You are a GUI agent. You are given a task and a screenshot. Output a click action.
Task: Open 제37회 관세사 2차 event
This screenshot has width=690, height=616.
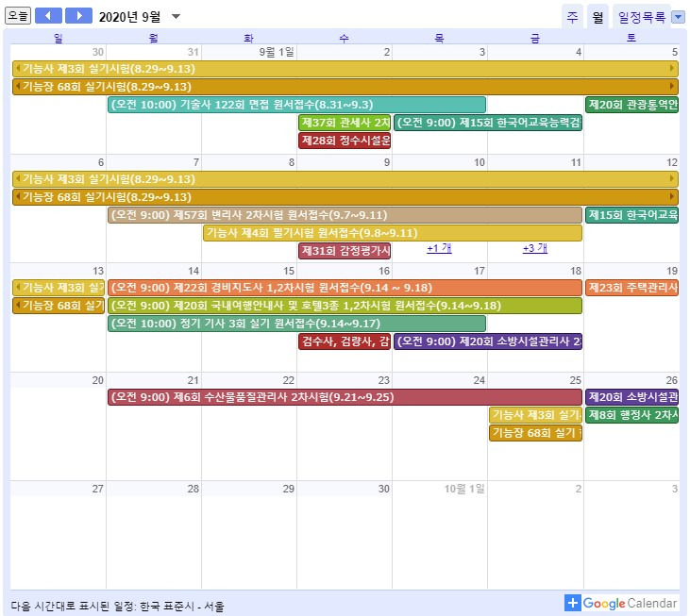coord(345,123)
